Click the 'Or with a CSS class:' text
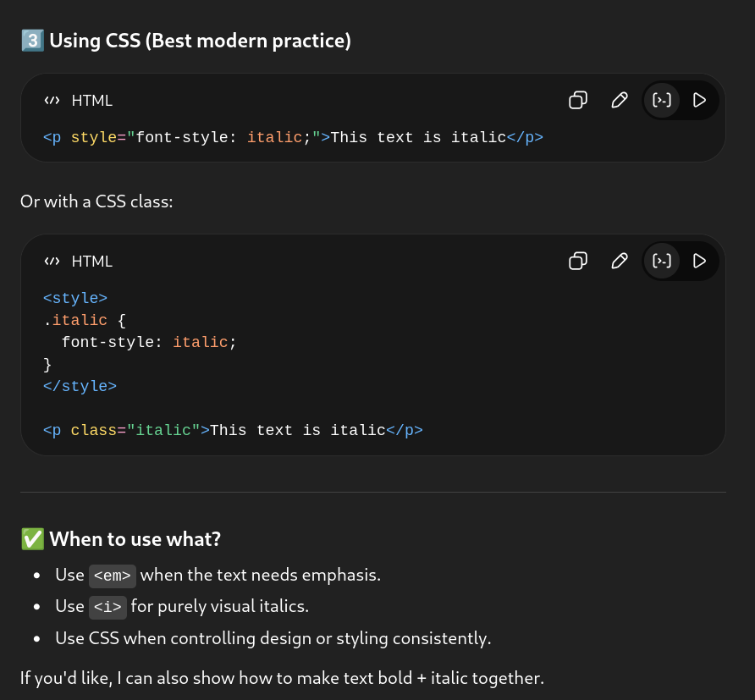 tap(96, 202)
